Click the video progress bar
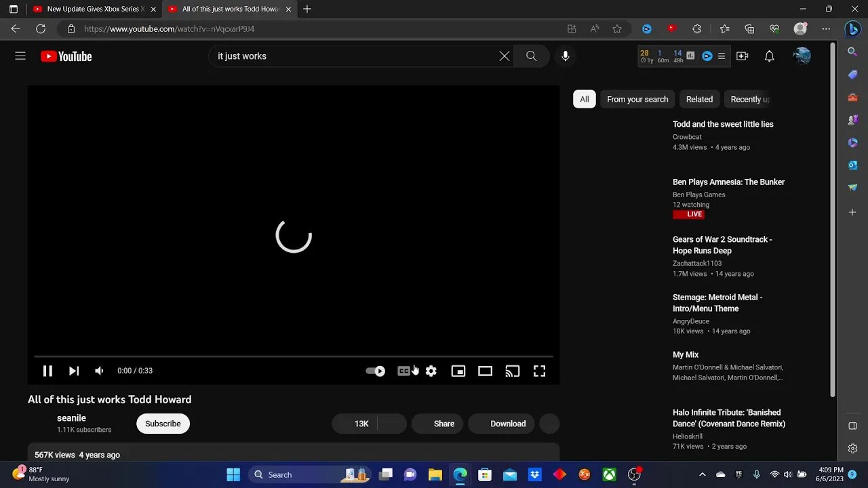The width and height of the screenshot is (868, 488). [x=294, y=356]
